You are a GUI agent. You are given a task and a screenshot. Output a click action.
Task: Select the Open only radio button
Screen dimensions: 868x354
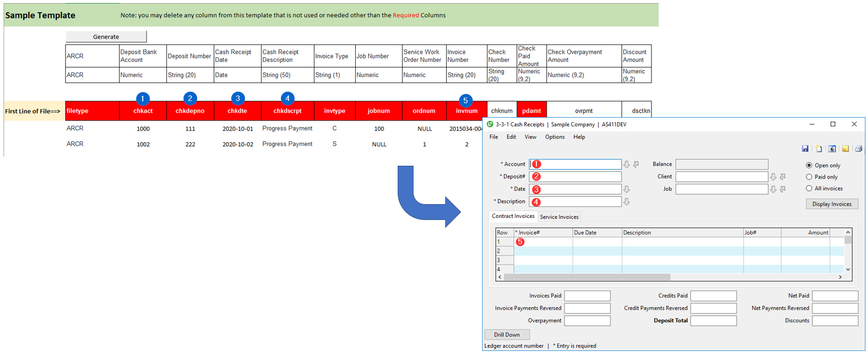click(x=809, y=165)
